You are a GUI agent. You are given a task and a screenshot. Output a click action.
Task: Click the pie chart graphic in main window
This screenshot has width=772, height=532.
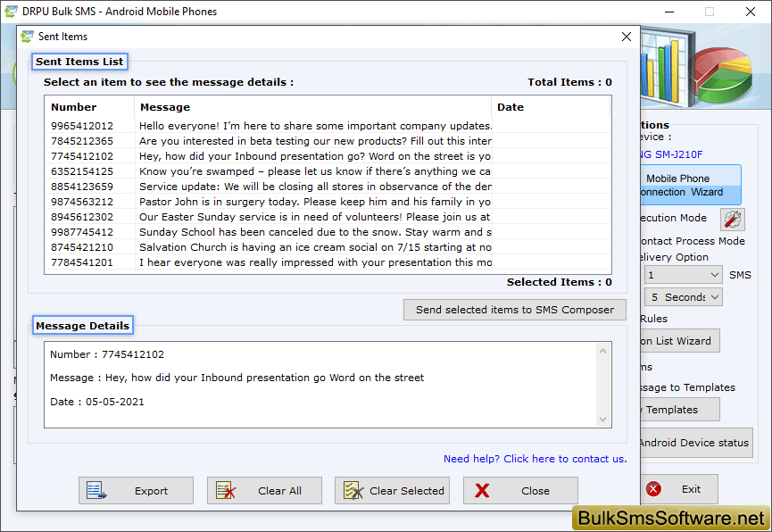pos(724,74)
